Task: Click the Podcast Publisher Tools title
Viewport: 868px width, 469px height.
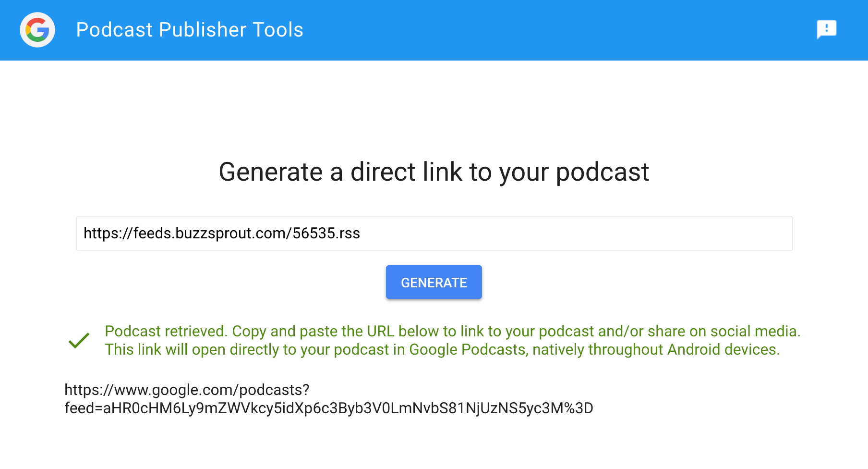Action: [x=190, y=30]
